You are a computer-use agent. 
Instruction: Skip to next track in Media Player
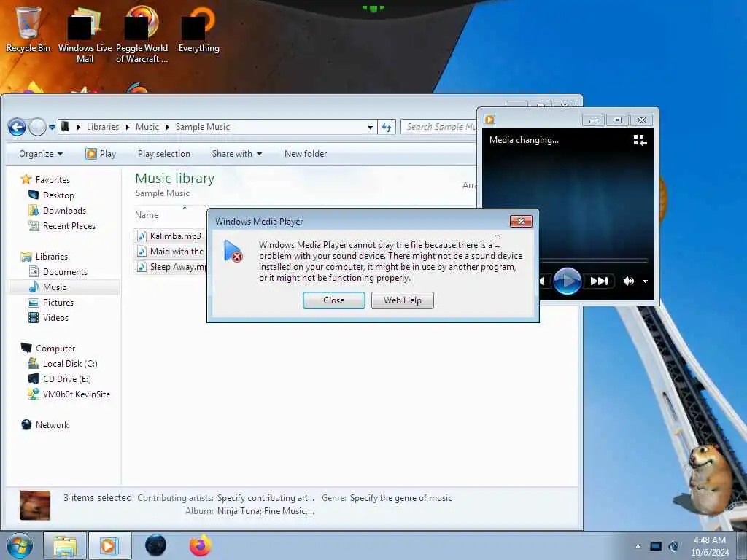click(599, 281)
